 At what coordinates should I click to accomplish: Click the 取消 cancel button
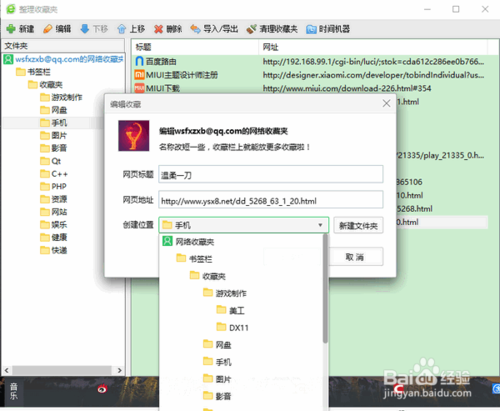pyautogui.click(x=355, y=257)
